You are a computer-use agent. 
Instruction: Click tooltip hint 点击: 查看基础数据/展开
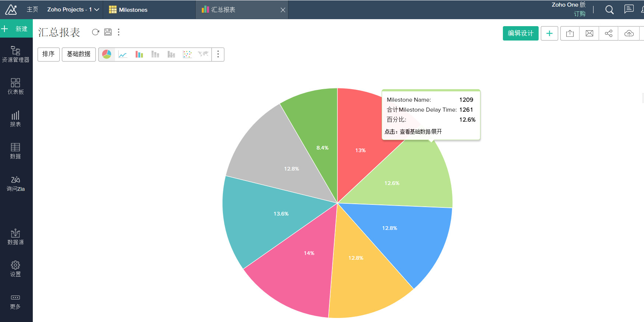coord(413,132)
